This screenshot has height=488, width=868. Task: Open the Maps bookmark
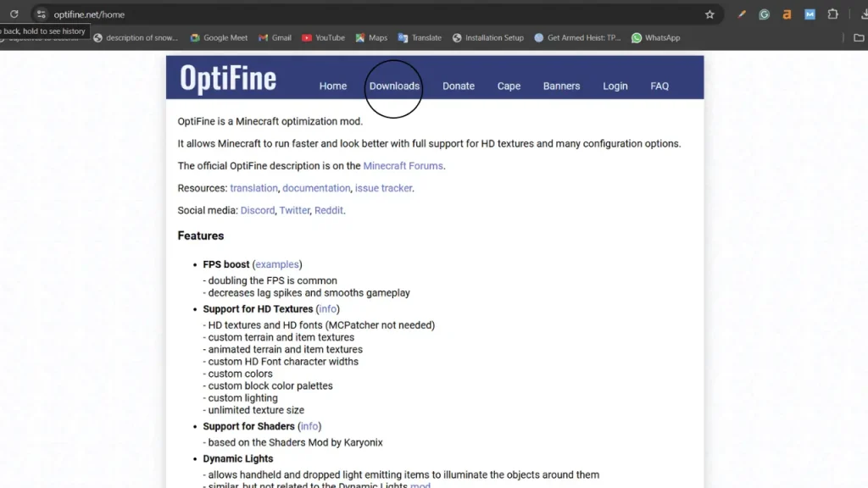tap(371, 37)
